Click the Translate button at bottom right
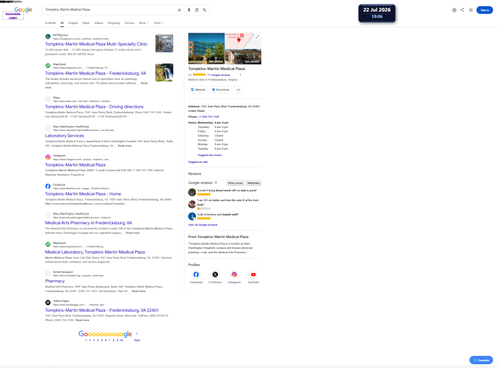This screenshot has height=368, width=500. [481, 360]
